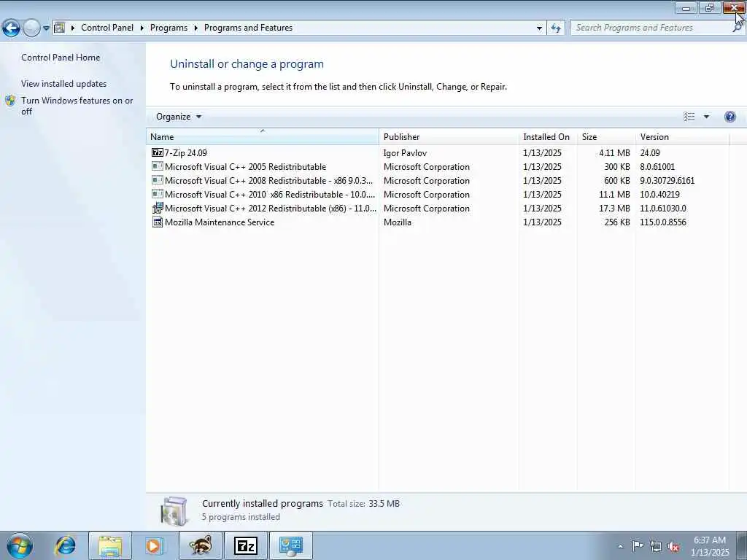Click the Visual C++ 2012 Redistributable icon

pyautogui.click(x=158, y=208)
